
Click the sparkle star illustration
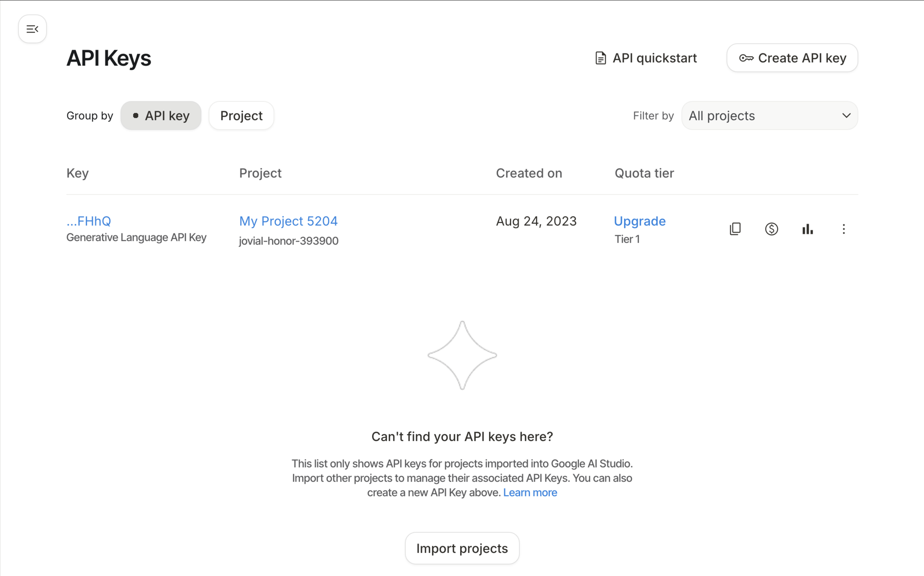click(462, 355)
